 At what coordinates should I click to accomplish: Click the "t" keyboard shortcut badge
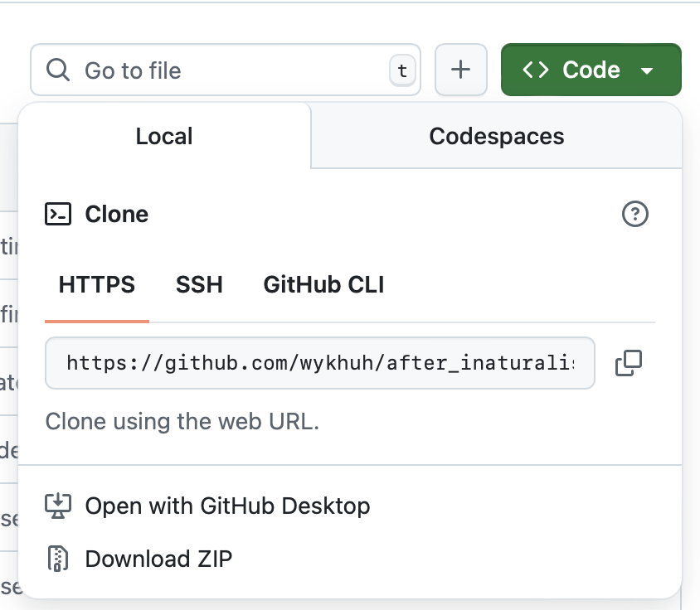click(x=402, y=71)
